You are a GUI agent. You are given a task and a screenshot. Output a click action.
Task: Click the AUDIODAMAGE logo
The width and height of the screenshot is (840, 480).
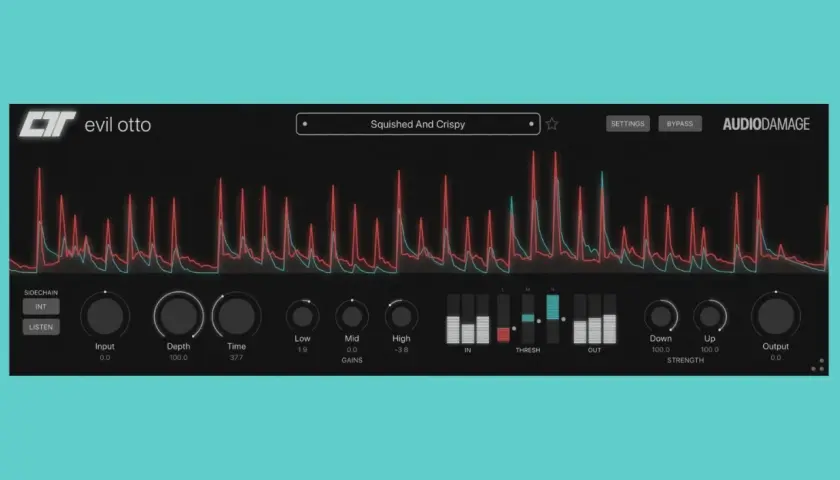coord(766,124)
